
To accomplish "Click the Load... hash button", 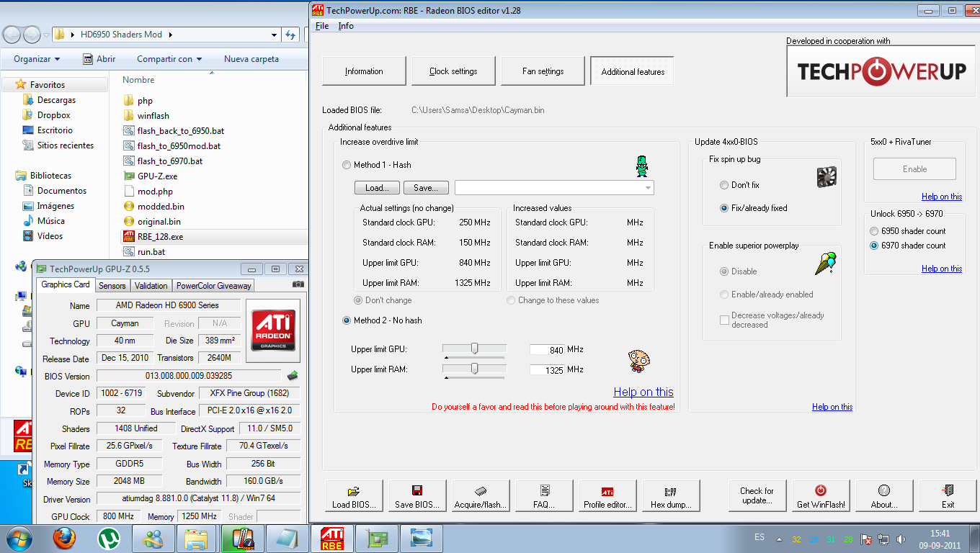I will pyautogui.click(x=377, y=188).
